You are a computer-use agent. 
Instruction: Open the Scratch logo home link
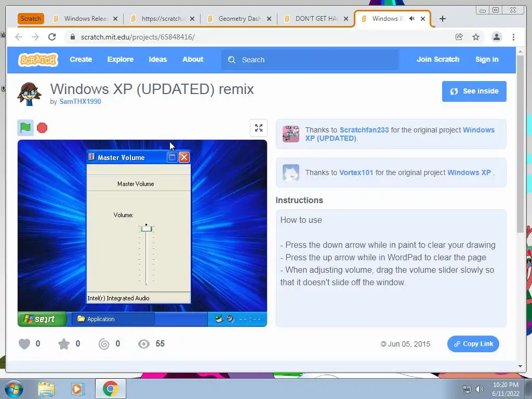pyautogui.click(x=38, y=60)
